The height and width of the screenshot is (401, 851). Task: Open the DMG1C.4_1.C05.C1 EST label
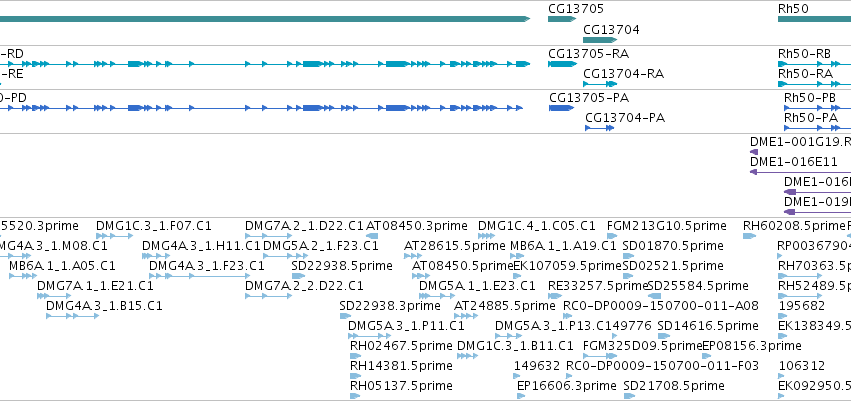click(536, 225)
